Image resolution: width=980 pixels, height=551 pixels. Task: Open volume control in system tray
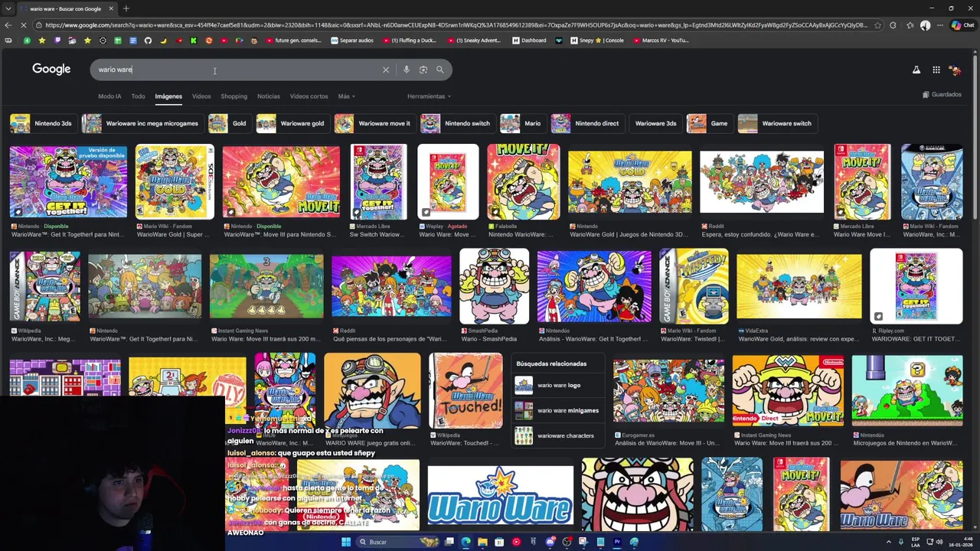point(939,542)
